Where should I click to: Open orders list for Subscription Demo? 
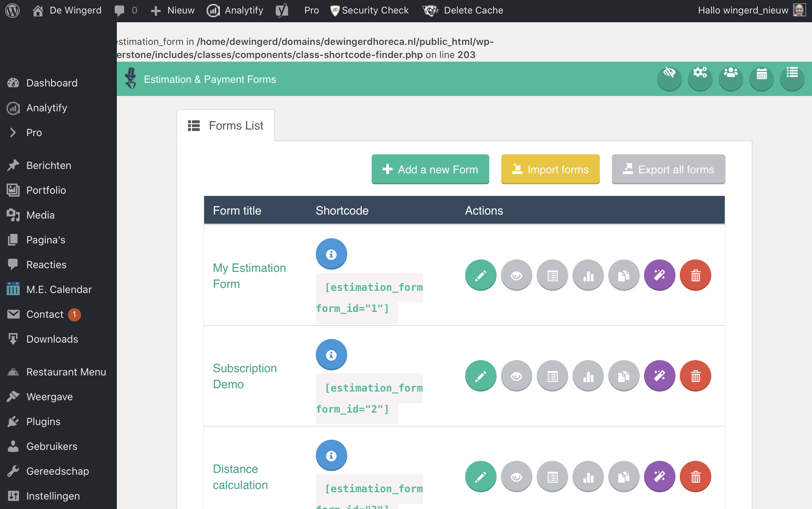pyautogui.click(x=552, y=376)
